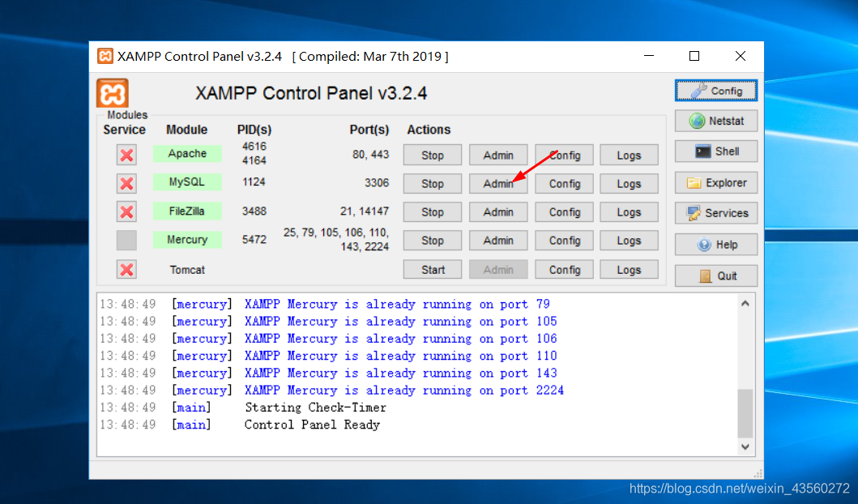Click the Mercury module label
Image resolution: width=858 pixels, height=504 pixels.
[x=187, y=240]
